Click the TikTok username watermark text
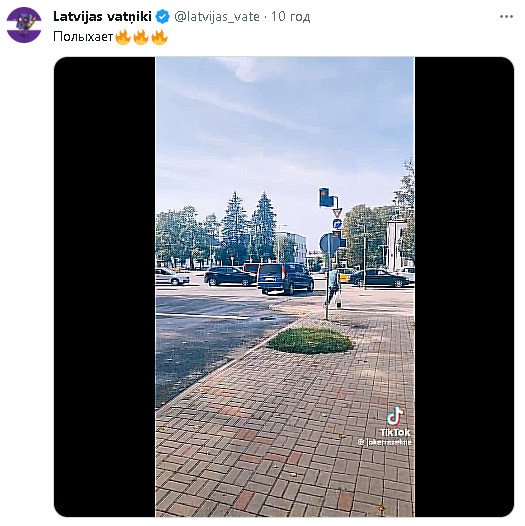The height and width of the screenshot is (526, 525). (384, 442)
